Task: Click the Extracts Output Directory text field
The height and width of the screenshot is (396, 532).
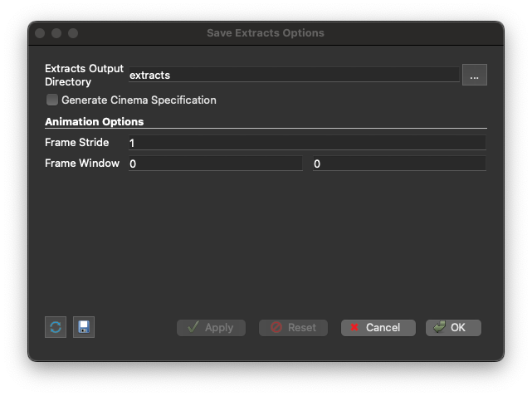Action: 293,75
